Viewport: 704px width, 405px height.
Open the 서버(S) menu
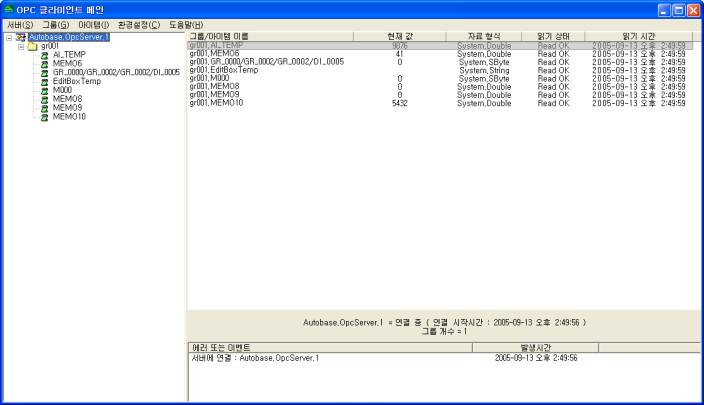click(20, 24)
